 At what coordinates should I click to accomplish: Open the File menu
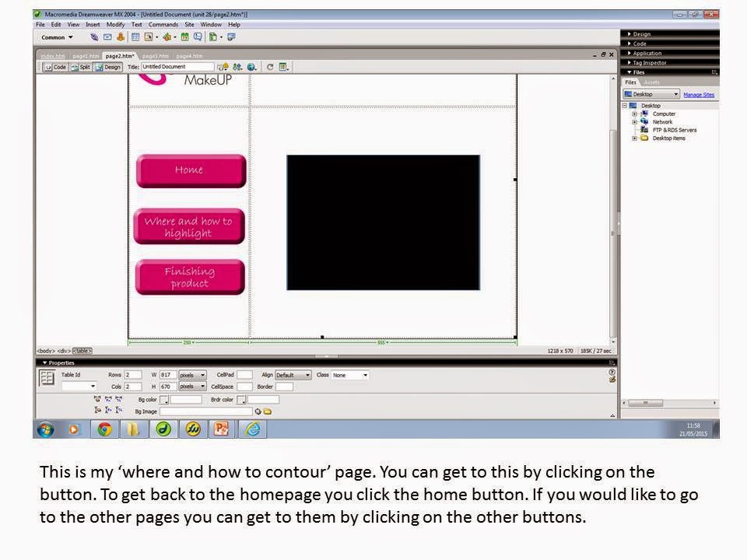point(40,25)
